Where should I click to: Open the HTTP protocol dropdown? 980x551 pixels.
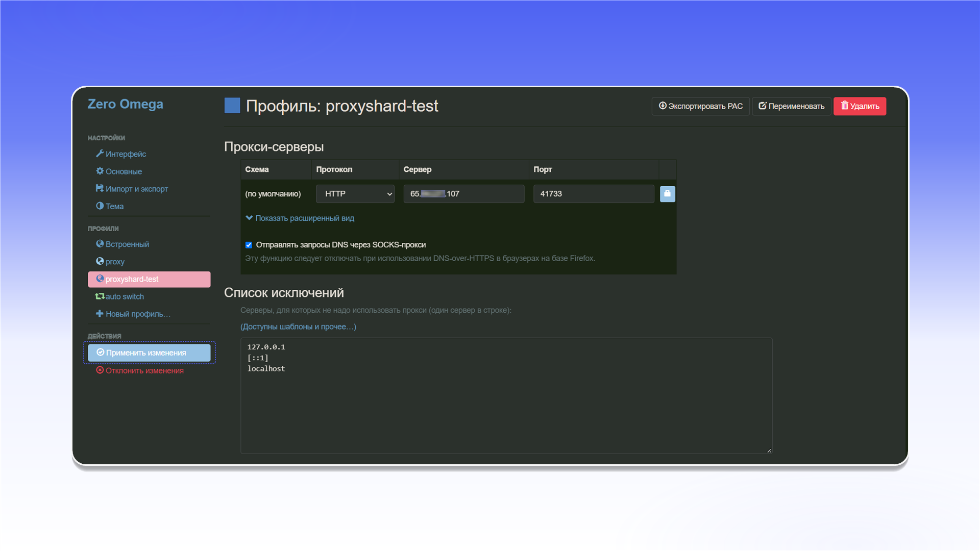pos(355,194)
